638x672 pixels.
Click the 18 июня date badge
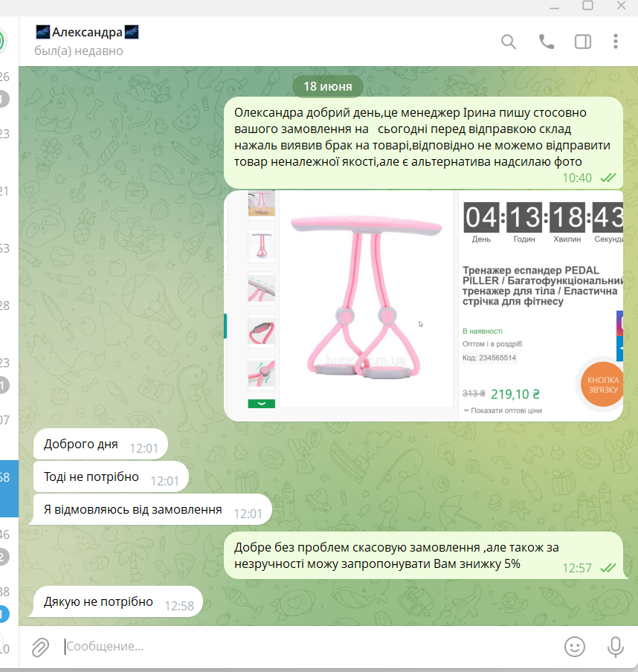328,86
